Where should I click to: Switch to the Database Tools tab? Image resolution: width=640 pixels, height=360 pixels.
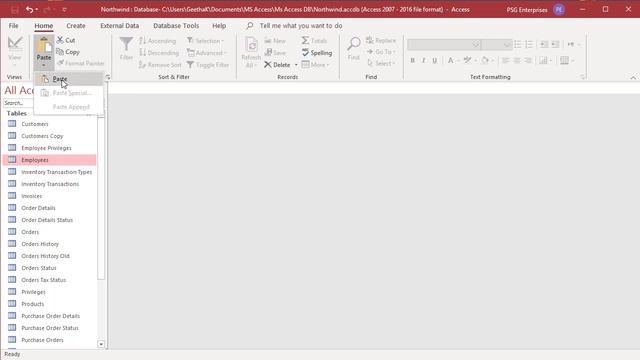click(176, 26)
